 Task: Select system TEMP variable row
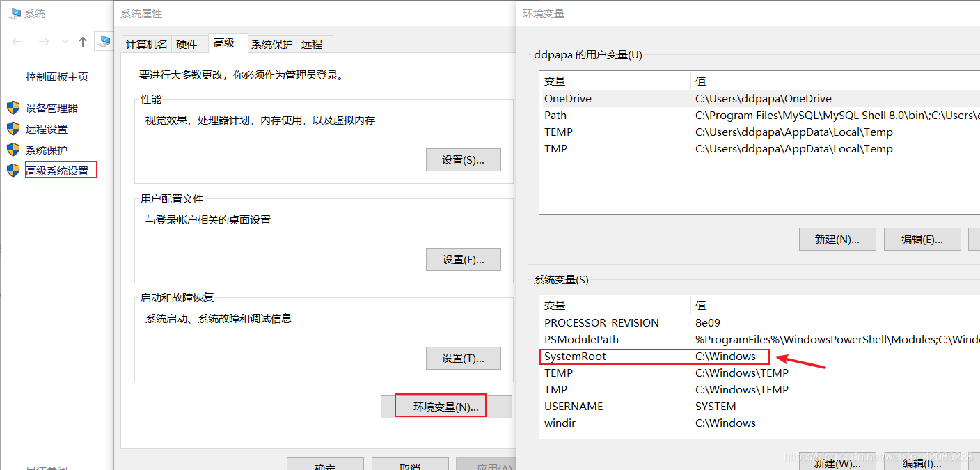pos(760,373)
